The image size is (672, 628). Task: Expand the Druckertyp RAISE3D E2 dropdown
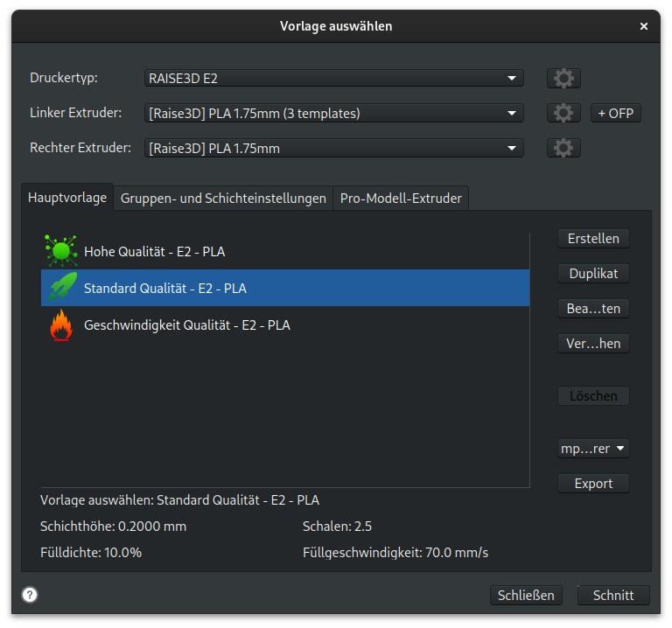(333, 78)
